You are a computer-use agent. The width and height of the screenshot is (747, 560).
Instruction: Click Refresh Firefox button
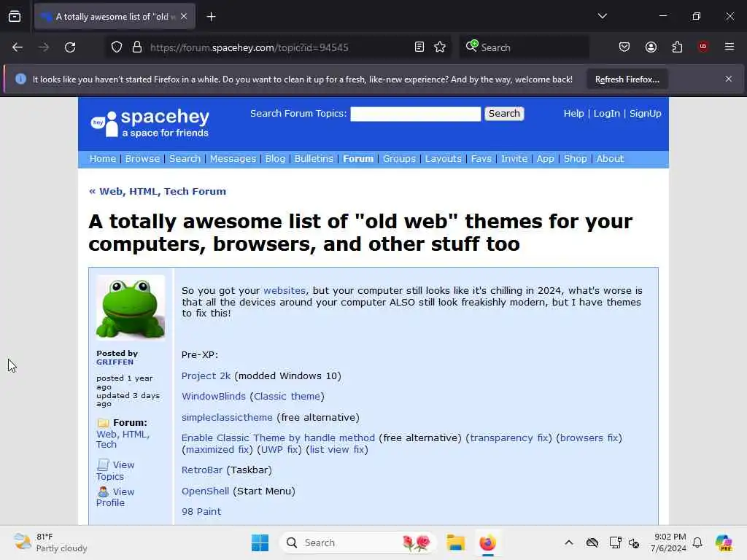click(627, 79)
